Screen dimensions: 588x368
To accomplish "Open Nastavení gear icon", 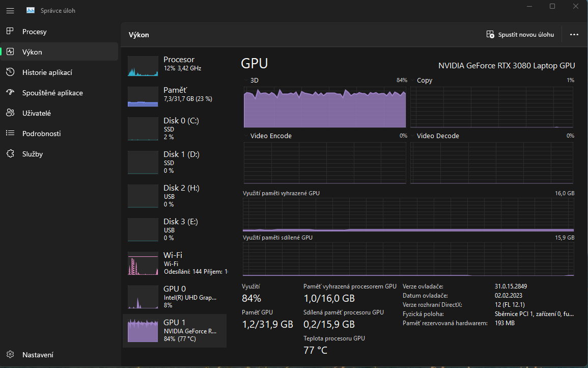I will coord(10,355).
